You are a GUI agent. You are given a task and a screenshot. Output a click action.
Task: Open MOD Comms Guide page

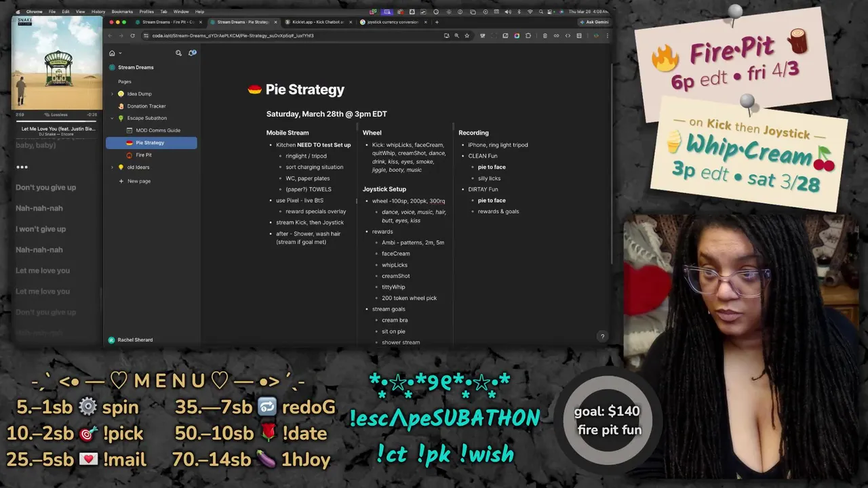point(158,130)
